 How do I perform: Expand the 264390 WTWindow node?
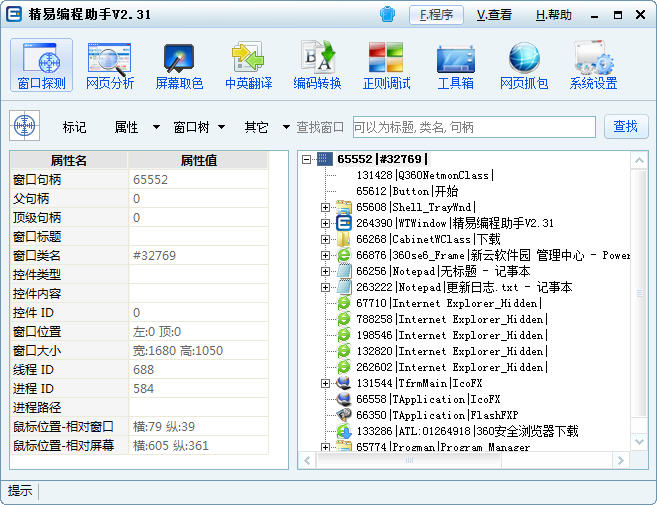point(325,223)
